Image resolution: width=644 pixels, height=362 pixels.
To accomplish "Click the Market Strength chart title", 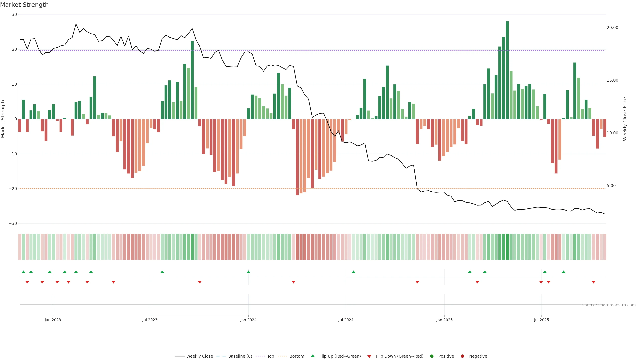I will (24, 5).
